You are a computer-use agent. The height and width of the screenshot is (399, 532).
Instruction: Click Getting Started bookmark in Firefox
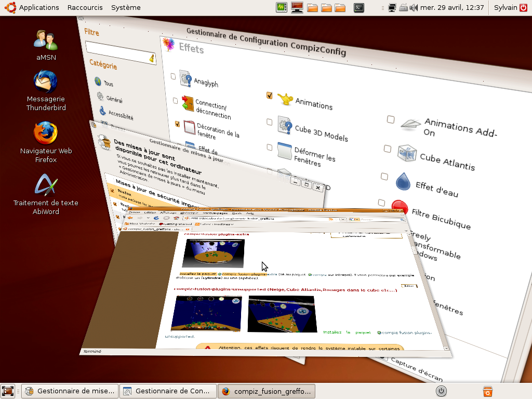pyautogui.click(x=176, y=224)
